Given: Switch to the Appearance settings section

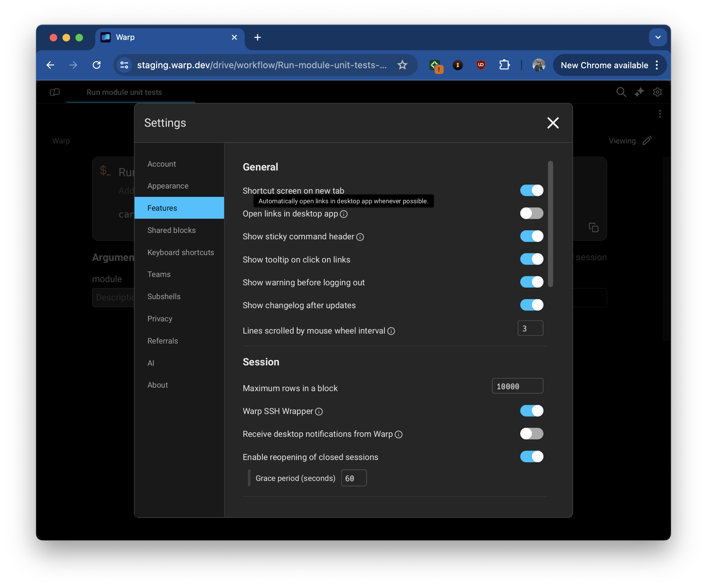Looking at the screenshot, I should [x=168, y=186].
